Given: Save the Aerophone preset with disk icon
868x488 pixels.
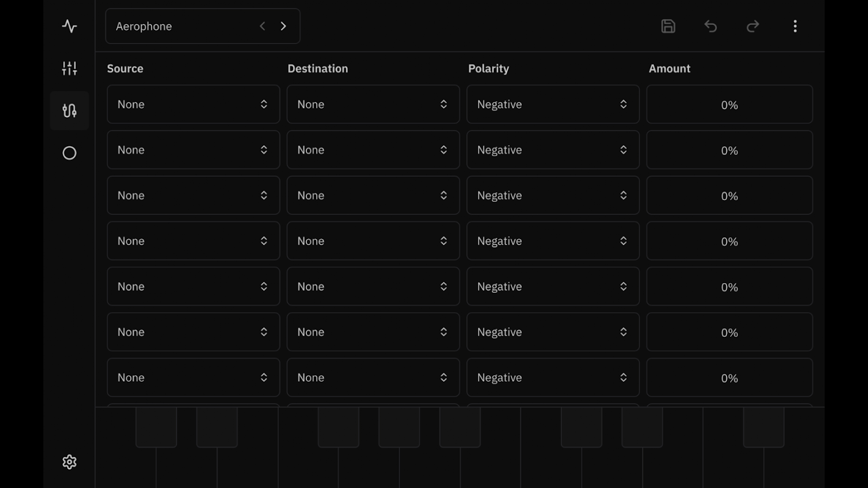Looking at the screenshot, I should (x=668, y=26).
